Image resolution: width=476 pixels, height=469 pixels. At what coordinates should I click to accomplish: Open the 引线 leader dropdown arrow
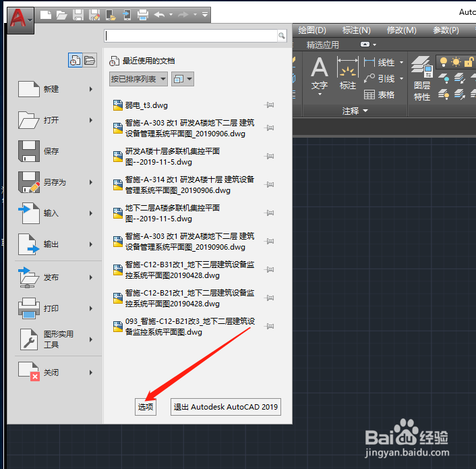pos(401,79)
